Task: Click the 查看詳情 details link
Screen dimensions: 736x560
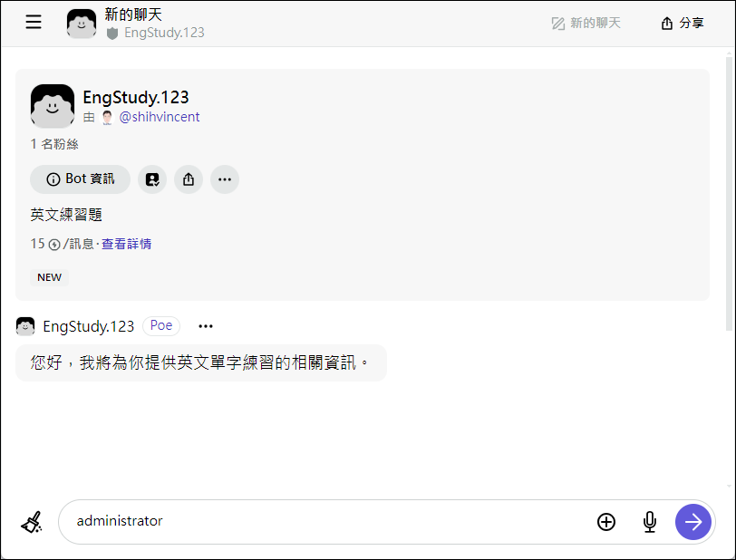Action: 126,244
